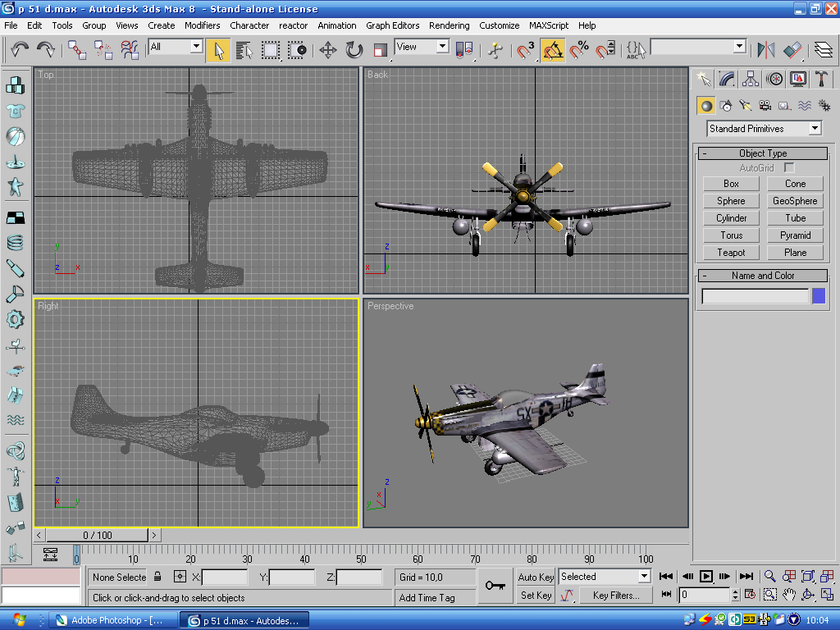Click the Key Filters button
The height and width of the screenshot is (630, 840).
(615, 596)
